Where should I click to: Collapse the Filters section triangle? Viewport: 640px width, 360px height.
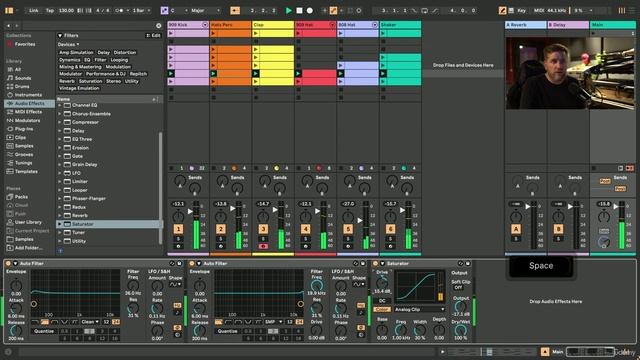60,36
